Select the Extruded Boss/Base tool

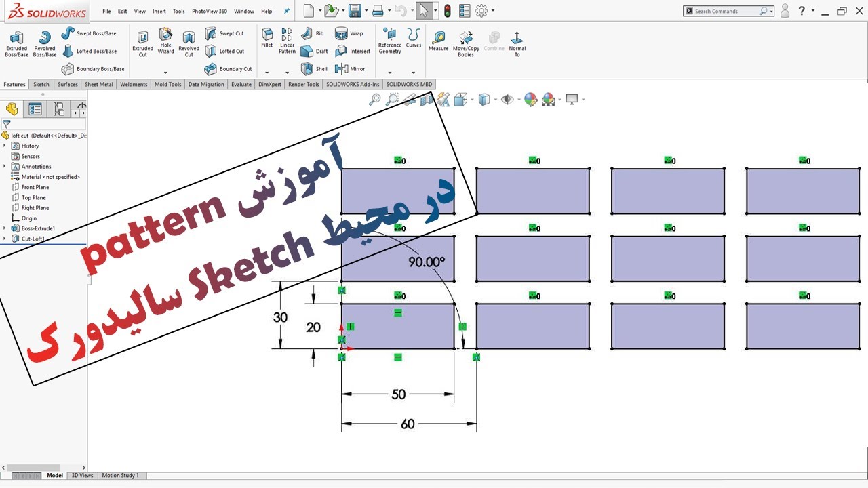click(16, 43)
